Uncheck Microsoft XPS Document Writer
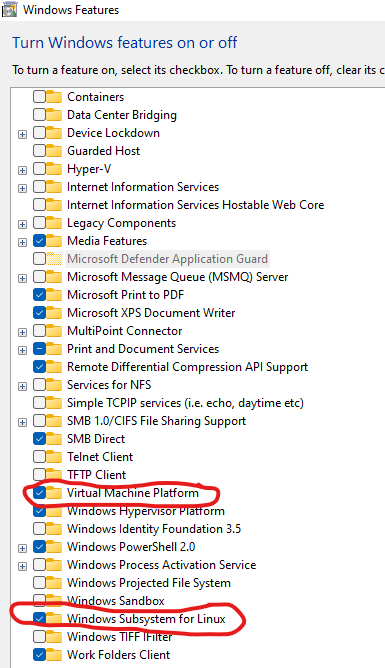This screenshot has width=385, height=668. 39,313
